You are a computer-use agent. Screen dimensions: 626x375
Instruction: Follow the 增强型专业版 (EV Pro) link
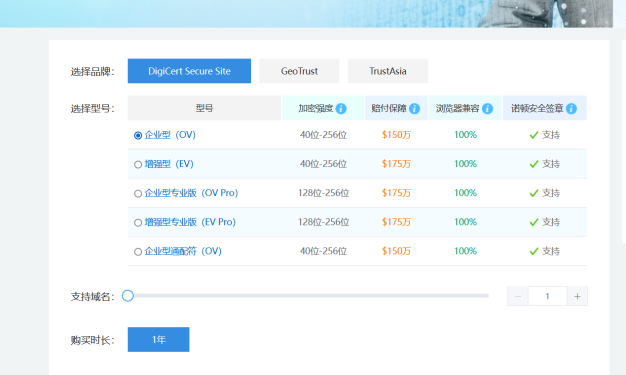pyautogui.click(x=190, y=222)
